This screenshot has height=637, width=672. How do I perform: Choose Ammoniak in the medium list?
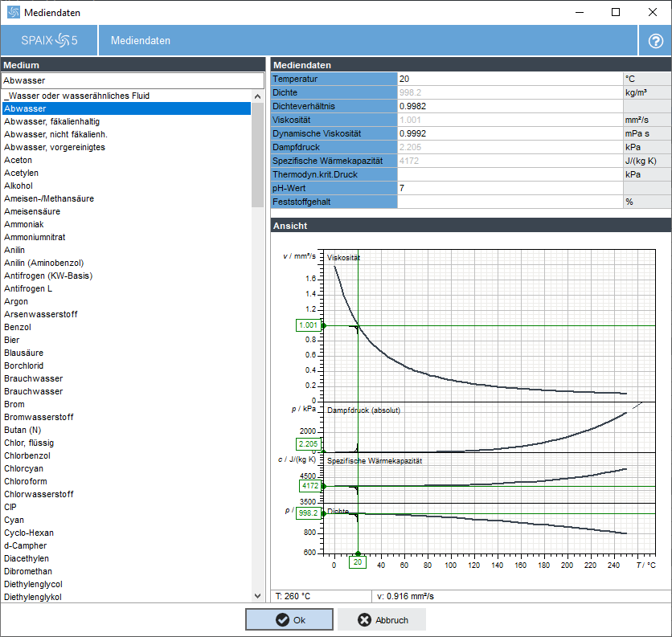[23, 224]
